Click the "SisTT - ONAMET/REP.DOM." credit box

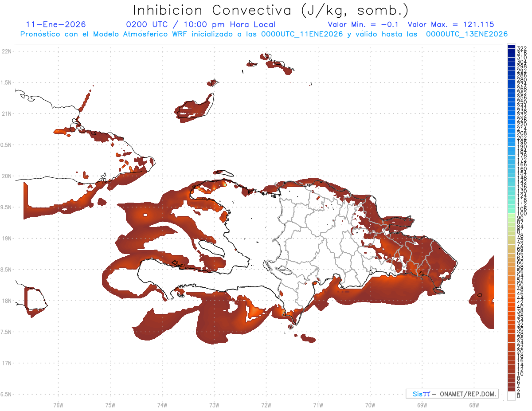(x=452, y=394)
